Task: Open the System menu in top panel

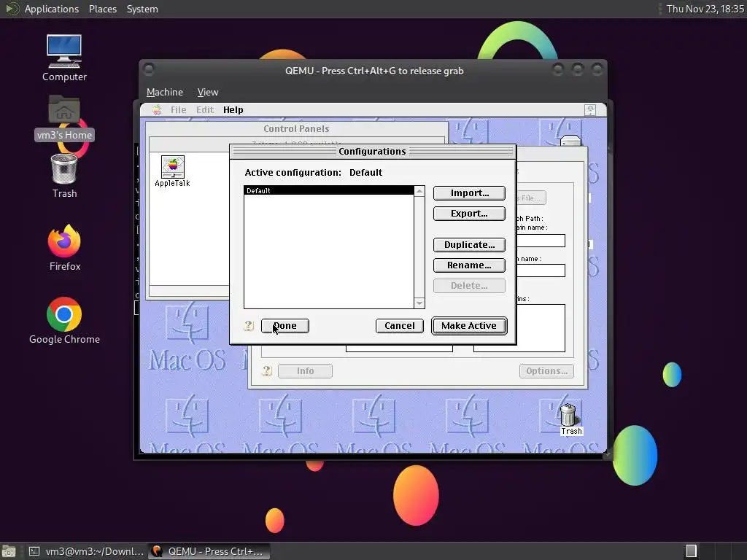Action: (142, 9)
